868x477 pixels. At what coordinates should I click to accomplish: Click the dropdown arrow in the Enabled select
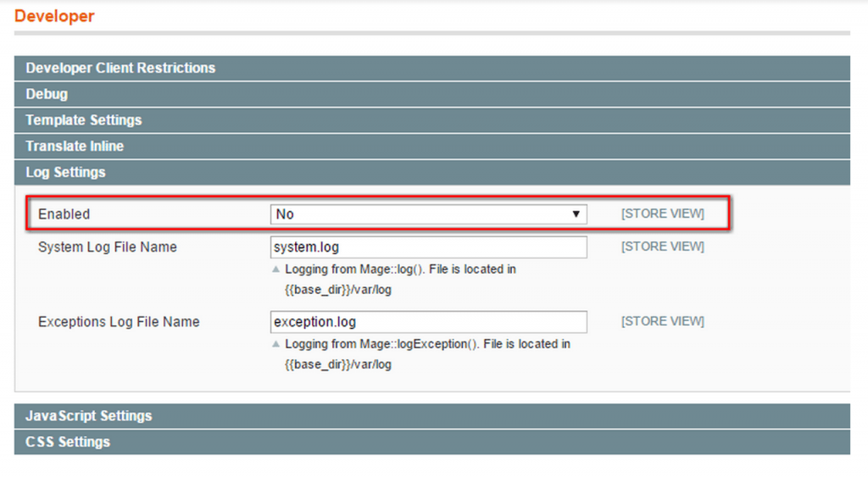click(576, 214)
